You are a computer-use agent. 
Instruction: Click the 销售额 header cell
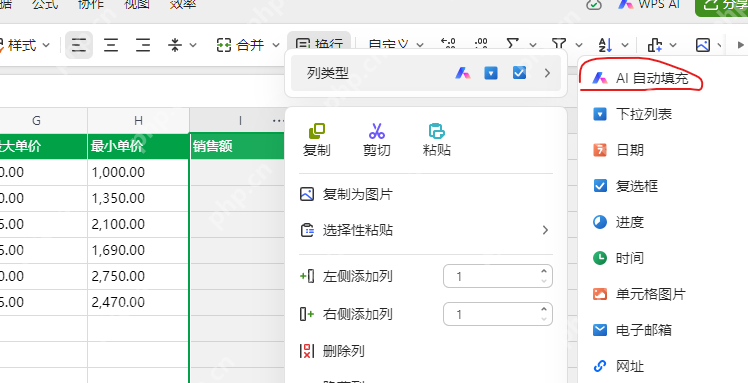[x=238, y=146]
